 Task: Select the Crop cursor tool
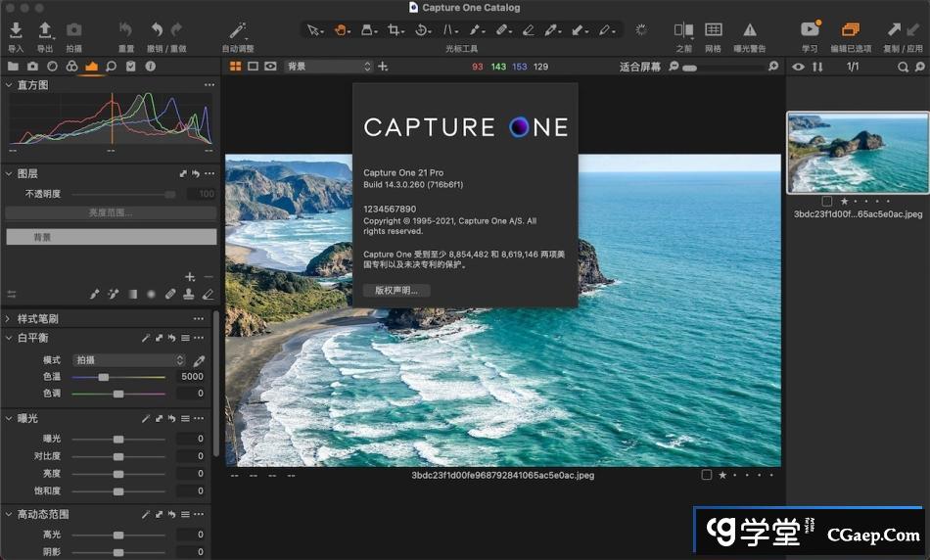point(395,30)
